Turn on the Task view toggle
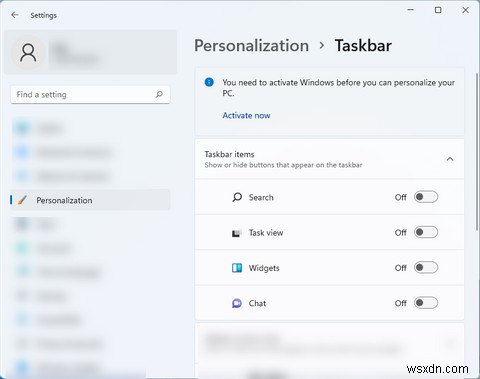The height and width of the screenshot is (379, 480). [426, 232]
